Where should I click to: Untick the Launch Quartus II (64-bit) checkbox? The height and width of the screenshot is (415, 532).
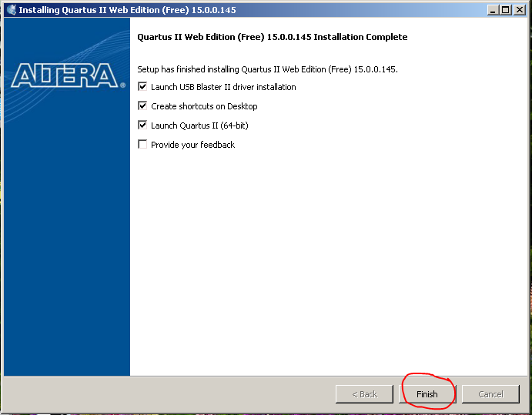click(142, 126)
